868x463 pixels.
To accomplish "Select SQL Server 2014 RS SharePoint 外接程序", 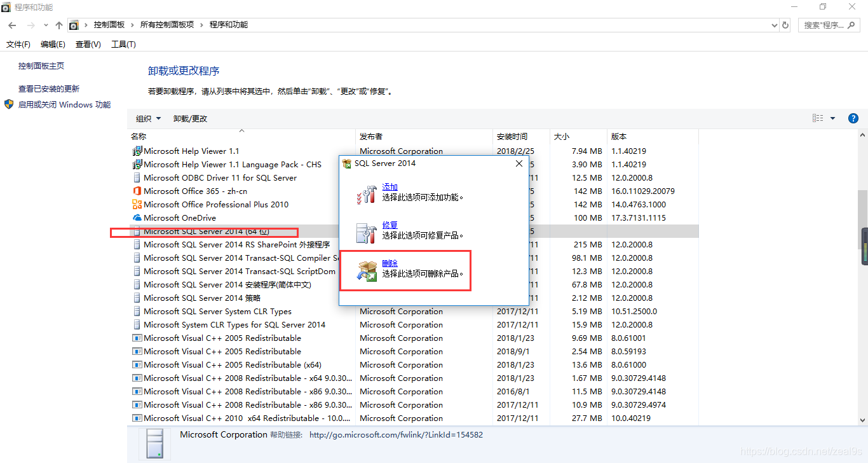I will pos(414,245).
